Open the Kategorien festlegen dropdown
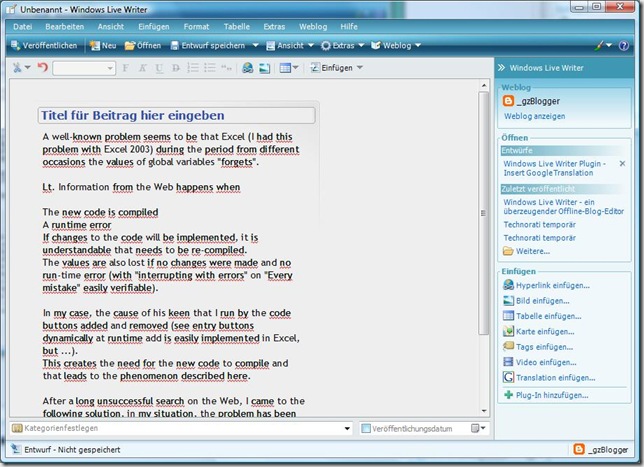644x467 pixels. click(x=347, y=428)
